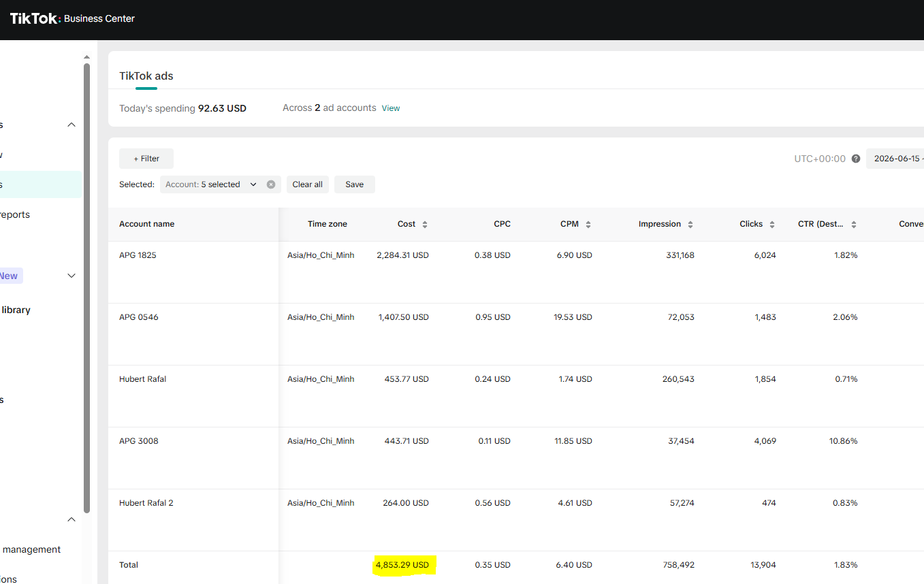
Task: Clear the Account filter with x icon
Action: pyautogui.click(x=271, y=184)
